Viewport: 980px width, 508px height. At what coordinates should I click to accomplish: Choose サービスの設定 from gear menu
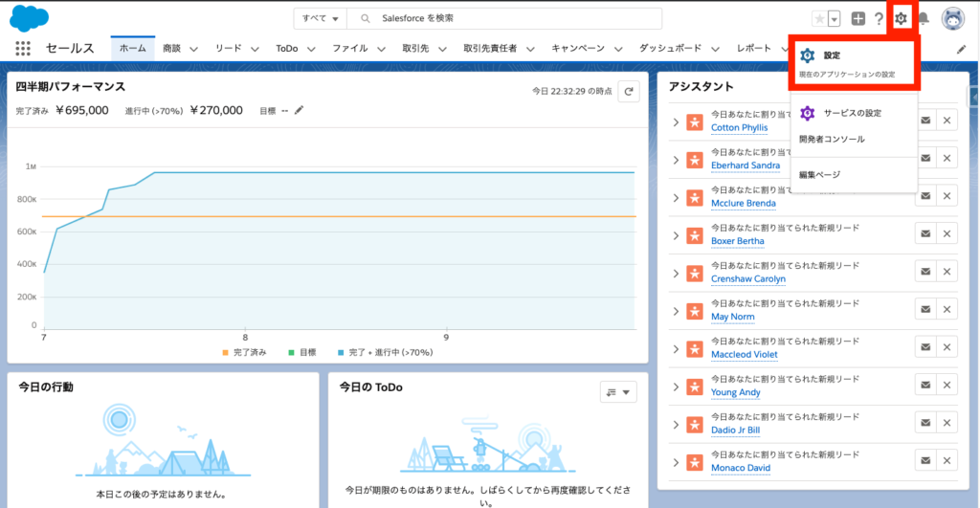[854, 113]
